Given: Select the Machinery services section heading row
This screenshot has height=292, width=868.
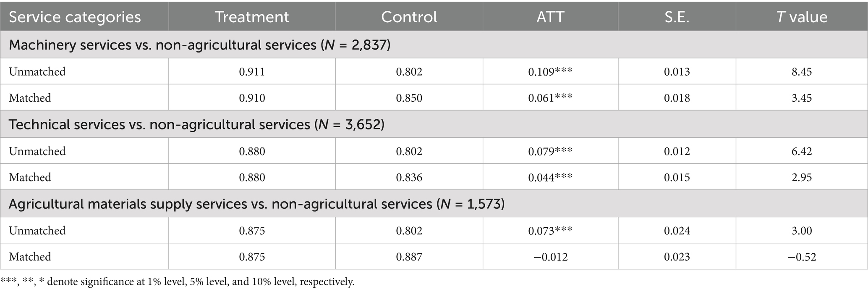Looking at the screenshot, I should pos(200,45).
